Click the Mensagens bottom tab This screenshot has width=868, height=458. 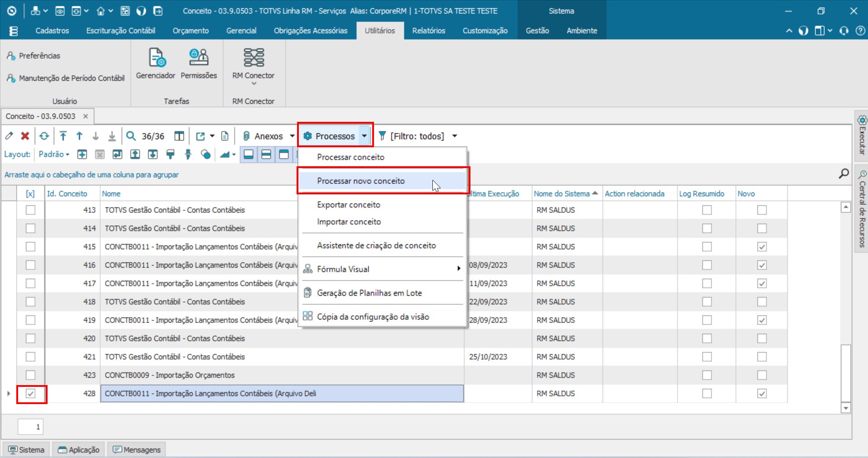click(137, 450)
